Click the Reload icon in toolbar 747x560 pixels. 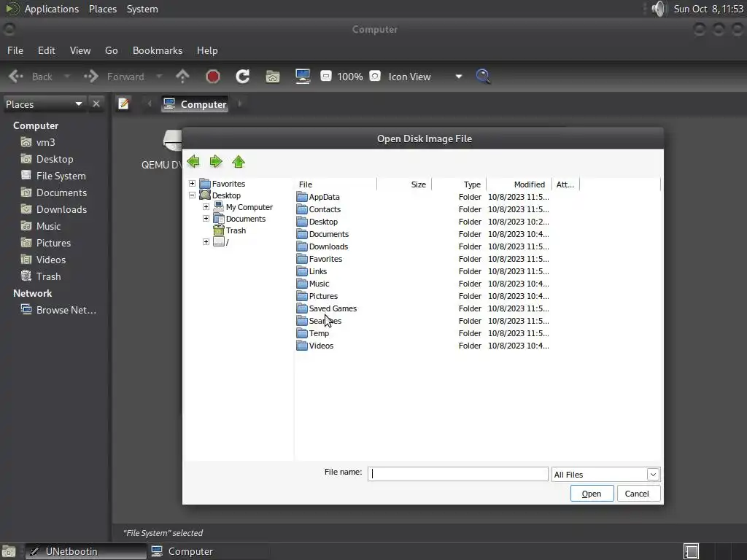pyautogui.click(x=242, y=76)
